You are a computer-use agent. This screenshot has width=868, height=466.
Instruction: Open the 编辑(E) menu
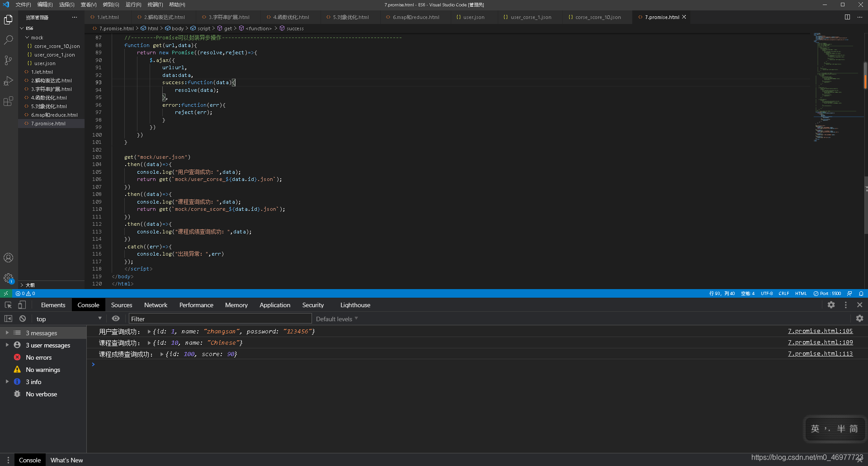pos(45,5)
